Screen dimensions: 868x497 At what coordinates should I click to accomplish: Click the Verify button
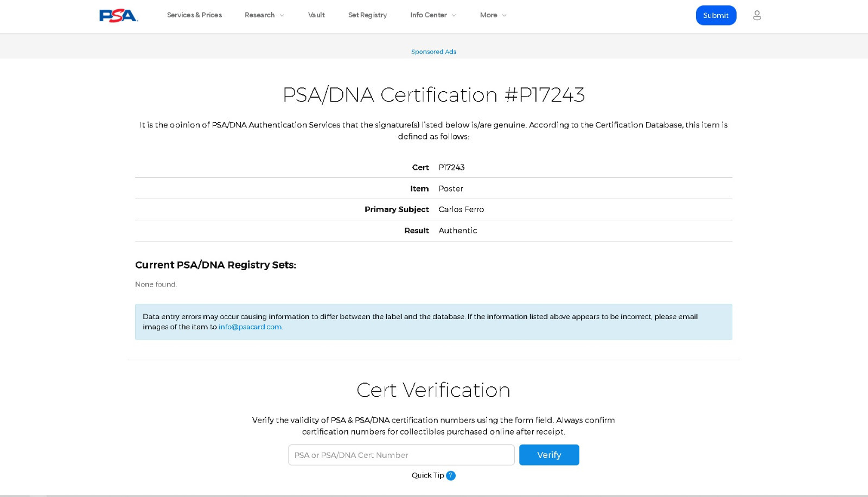tap(549, 455)
